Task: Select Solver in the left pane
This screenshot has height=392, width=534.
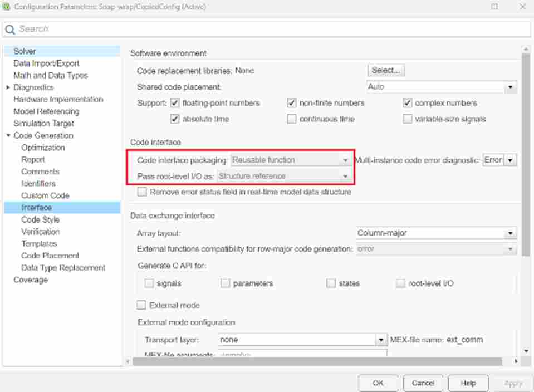Action: [x=25, y=51]
